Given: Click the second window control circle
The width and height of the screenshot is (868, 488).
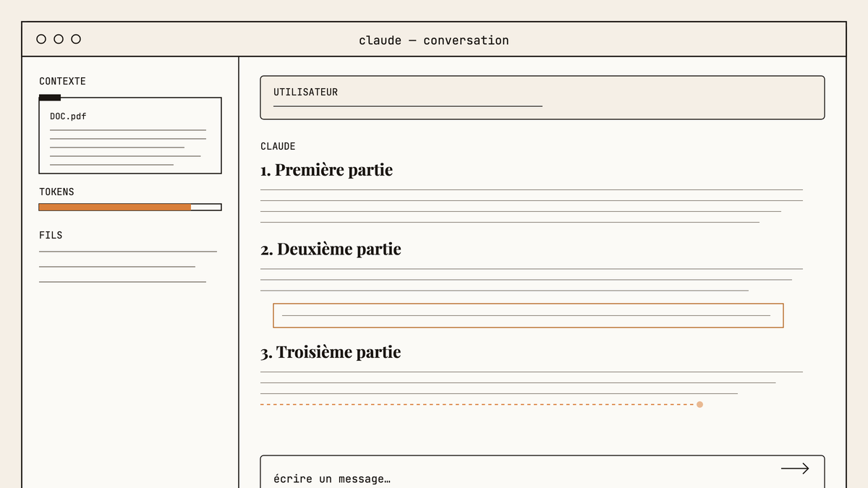Looking at the screenshot, I should click(59, 39).
